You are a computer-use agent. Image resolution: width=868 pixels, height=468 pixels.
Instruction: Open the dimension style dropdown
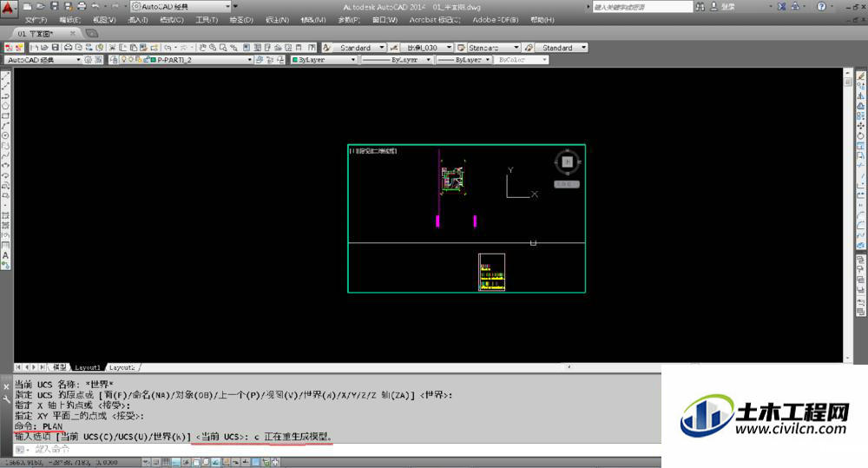pos(426,48)
